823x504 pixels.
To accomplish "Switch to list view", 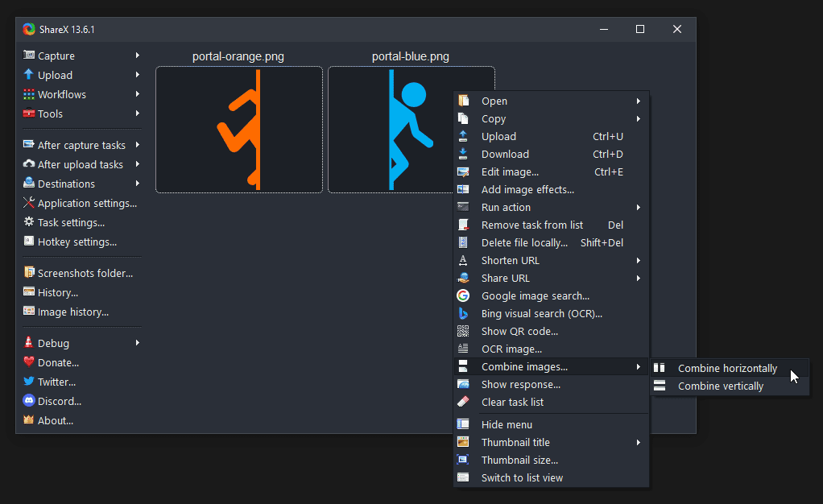I will [x=522, y=477].
